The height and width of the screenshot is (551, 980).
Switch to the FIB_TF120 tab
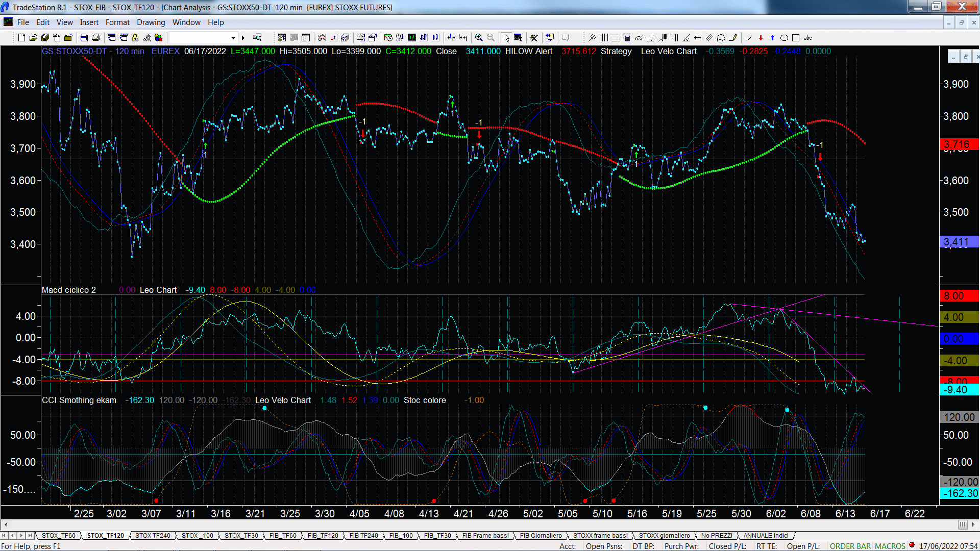point(323,536)
